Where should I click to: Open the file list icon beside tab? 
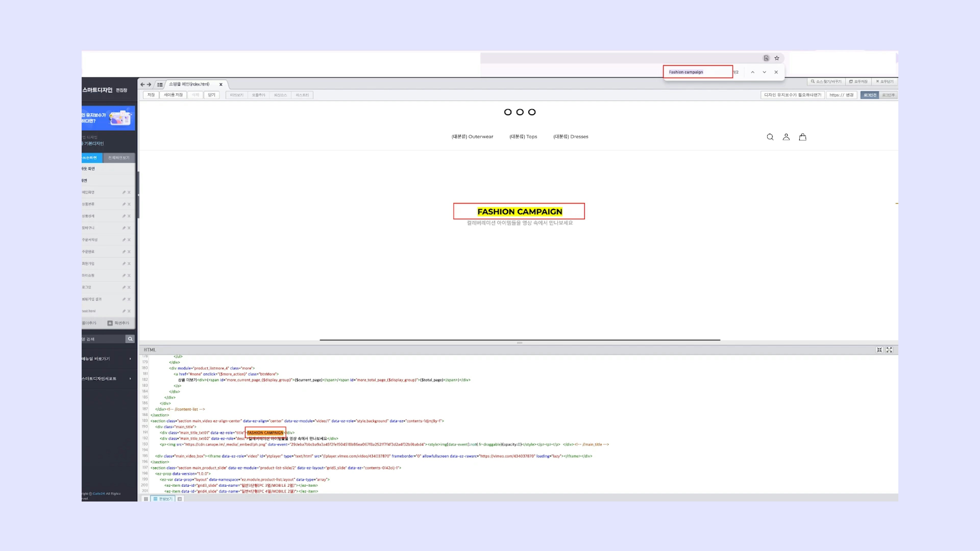pos(160,85)
